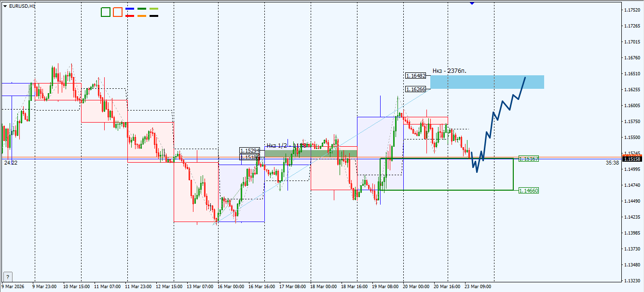The width and height of the screenshot is (644, 292).
Task: Select the green Нкз 1/2 zone rectangle
Action: pyautogui.click(x=312, y=153)
